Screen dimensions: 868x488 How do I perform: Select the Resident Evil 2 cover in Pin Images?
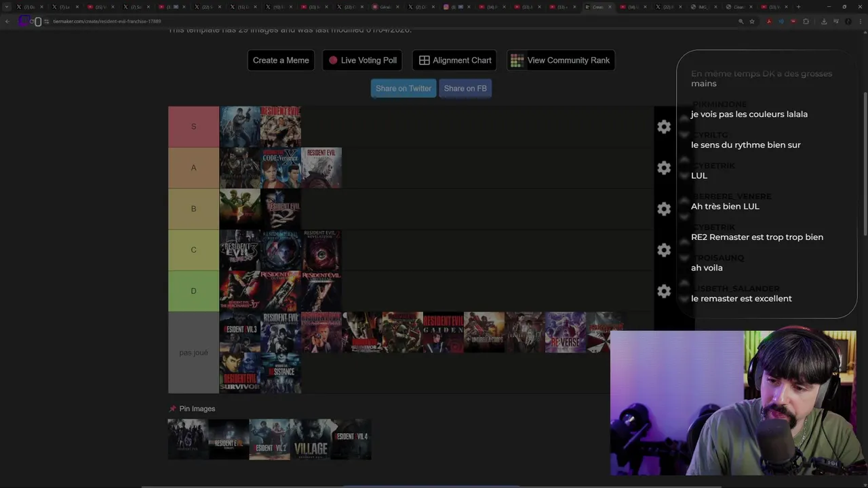[270, 439]
